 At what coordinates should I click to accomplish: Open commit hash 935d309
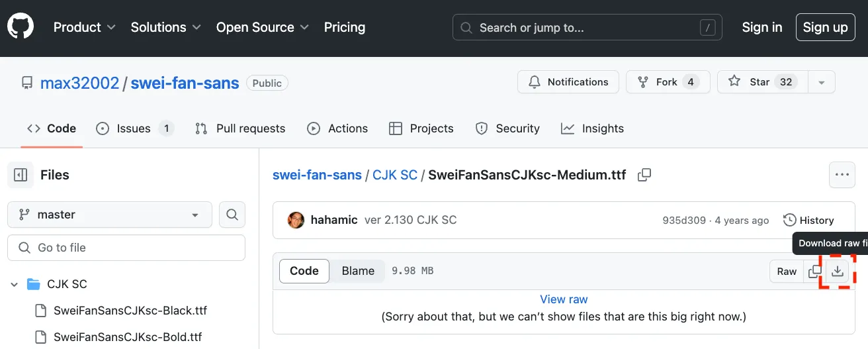[x=684, y=221]
